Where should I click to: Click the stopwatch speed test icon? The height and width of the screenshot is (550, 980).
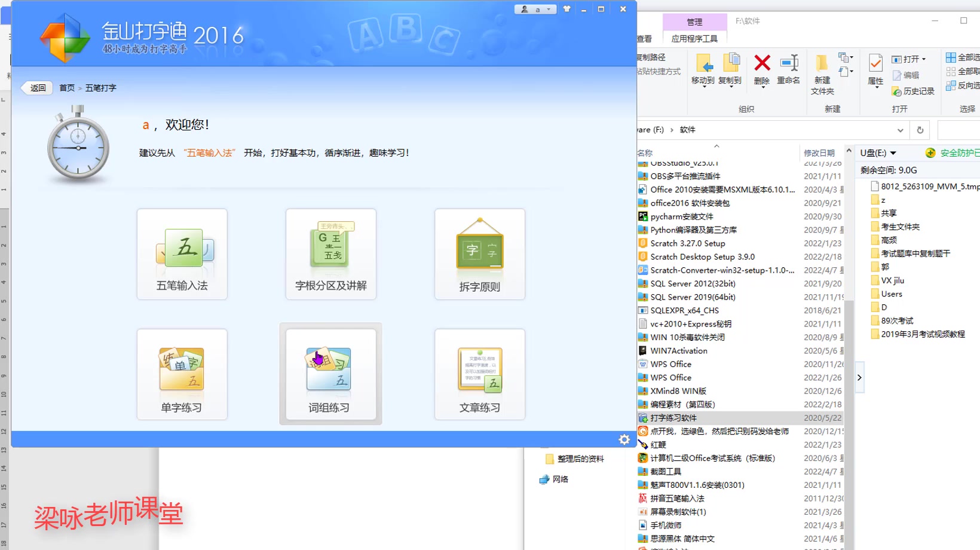pos(78,144)
